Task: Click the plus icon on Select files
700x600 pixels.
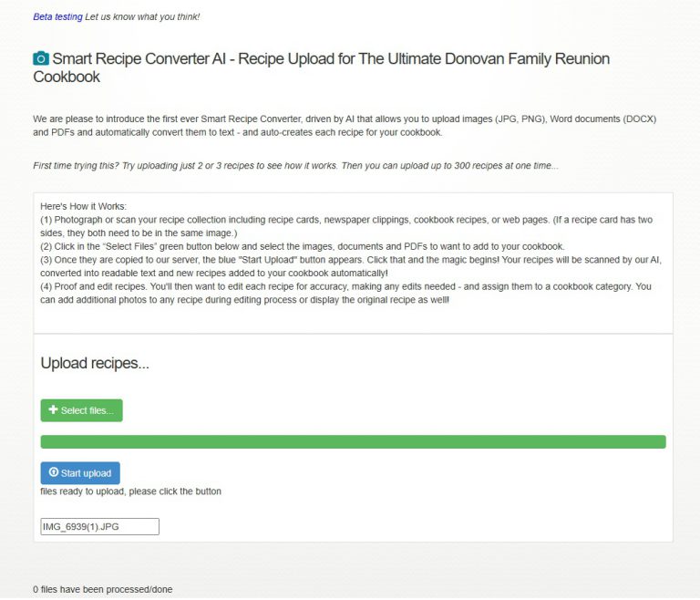Action: coord(53,409)
